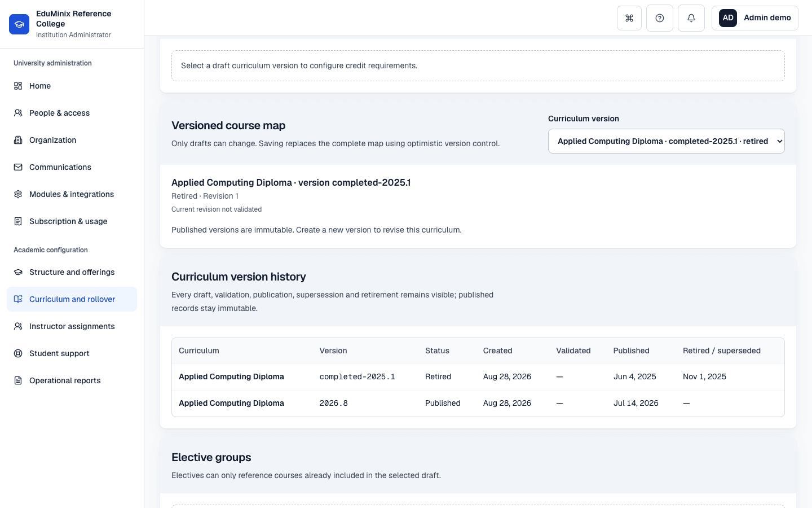Click the Operational reports document icon
Screen dimensions: 812x508
(x=18, y=380)
